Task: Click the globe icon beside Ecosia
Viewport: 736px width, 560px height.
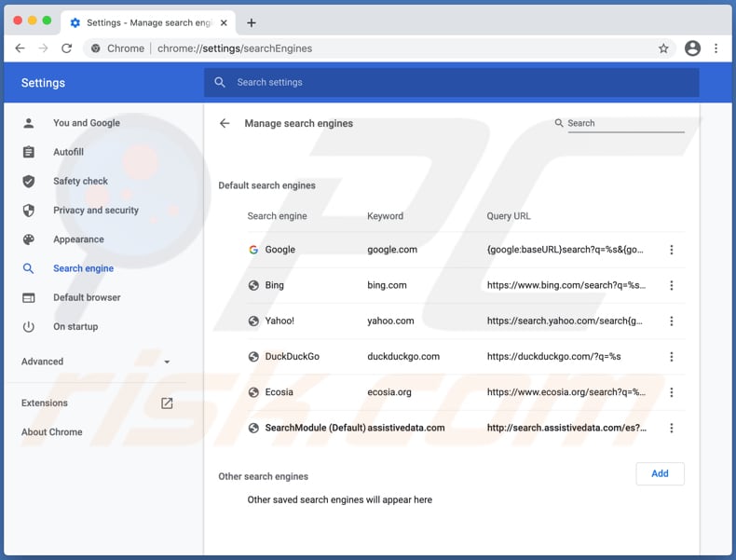Action: pos(253,392)
